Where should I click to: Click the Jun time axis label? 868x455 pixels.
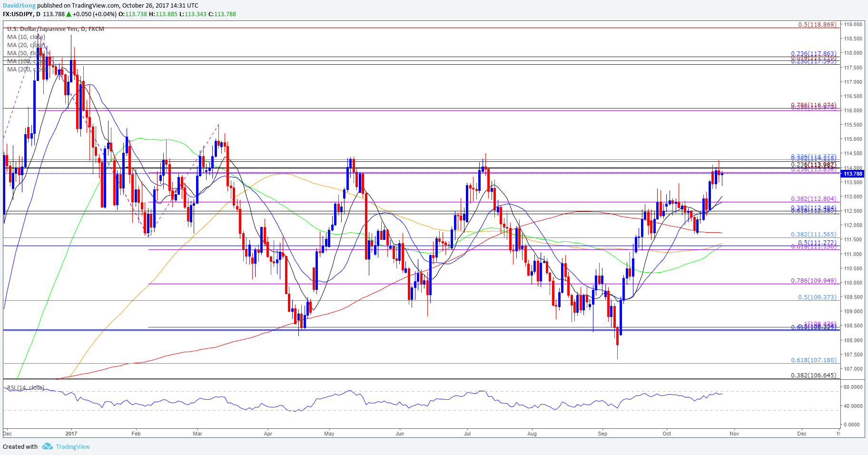click(x=400, y=434)
